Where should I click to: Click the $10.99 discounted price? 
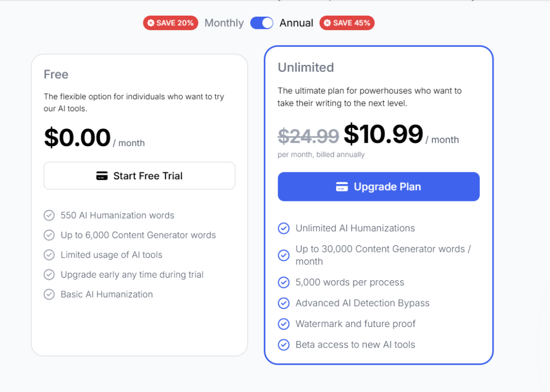click(383, 134)
